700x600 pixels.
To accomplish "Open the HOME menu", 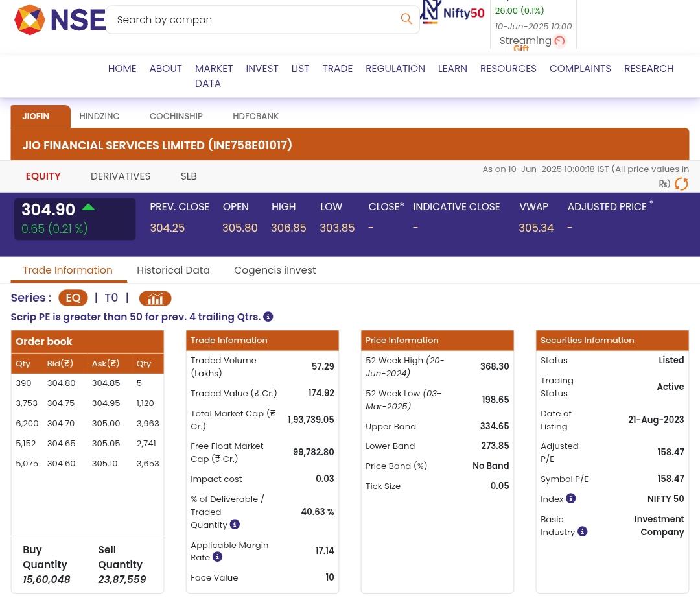I will pyautogui.click(x=122, y=68).
